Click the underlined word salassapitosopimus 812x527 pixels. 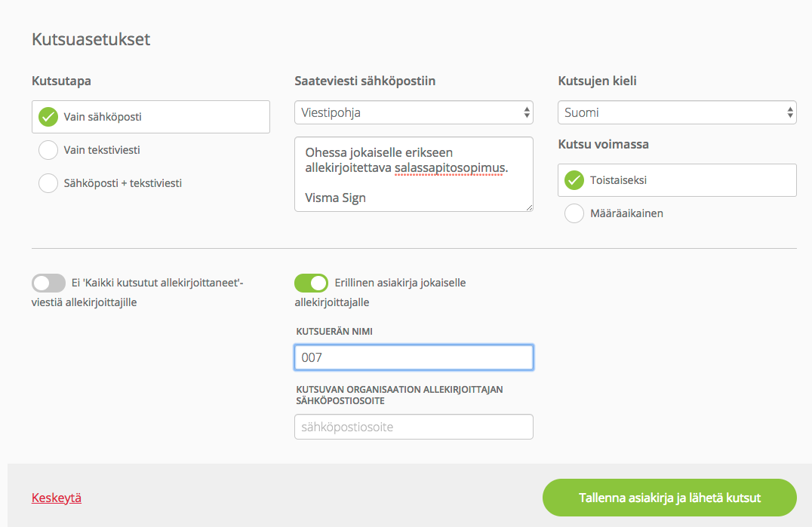pyautogui.click(x=449, y=168)
